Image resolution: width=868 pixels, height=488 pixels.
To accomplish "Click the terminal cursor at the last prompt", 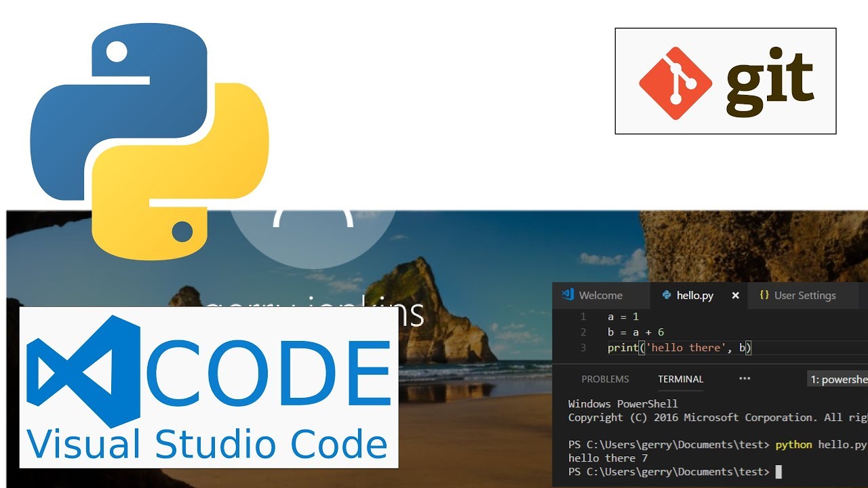I will (778, 472).
